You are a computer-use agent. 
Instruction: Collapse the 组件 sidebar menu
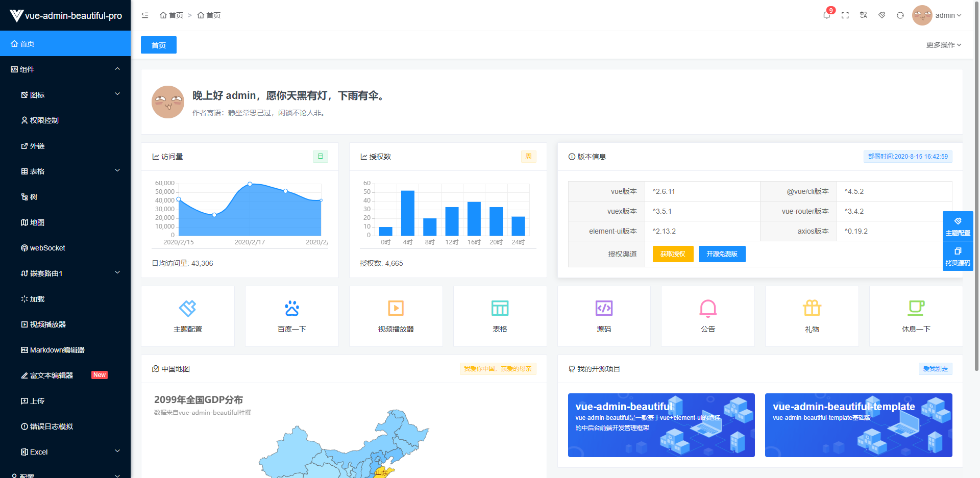(65, 69)
